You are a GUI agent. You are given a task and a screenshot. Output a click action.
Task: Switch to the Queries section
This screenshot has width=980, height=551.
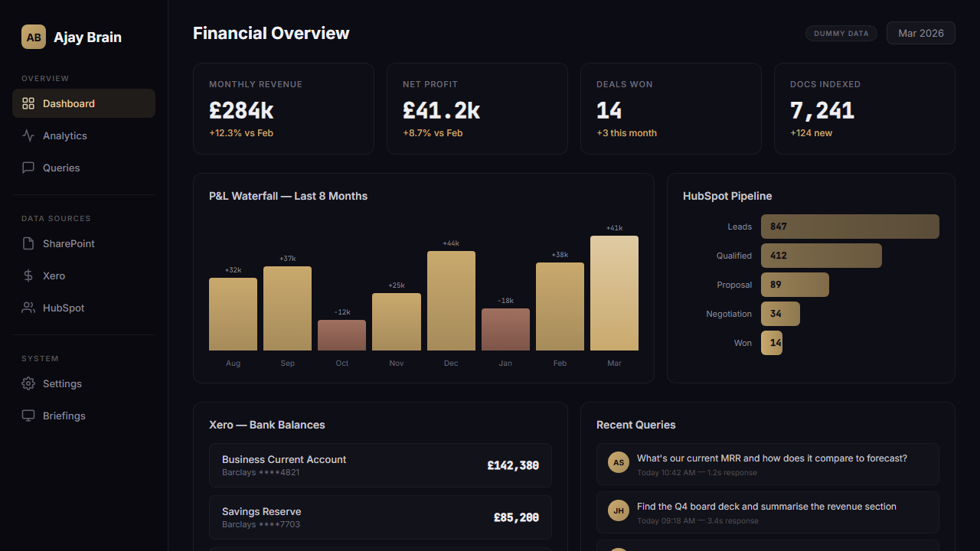point(61,168)
